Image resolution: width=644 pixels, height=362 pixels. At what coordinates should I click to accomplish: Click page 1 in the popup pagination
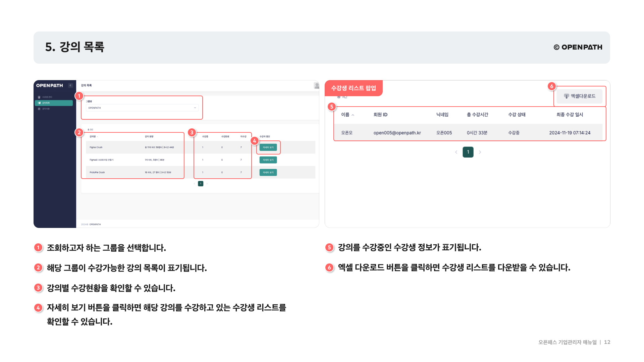pos(468,152)
